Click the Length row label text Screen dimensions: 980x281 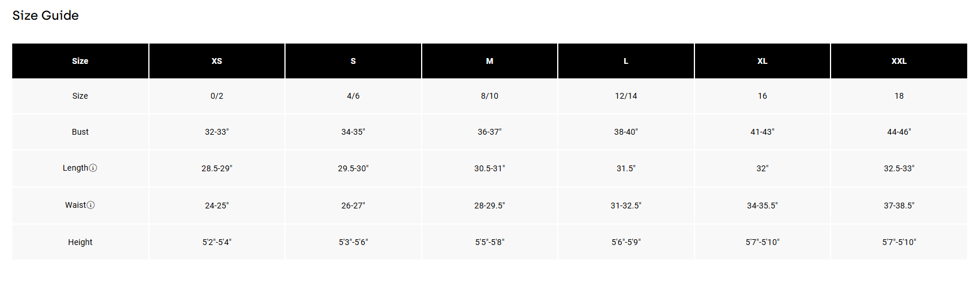click(75, 168)
